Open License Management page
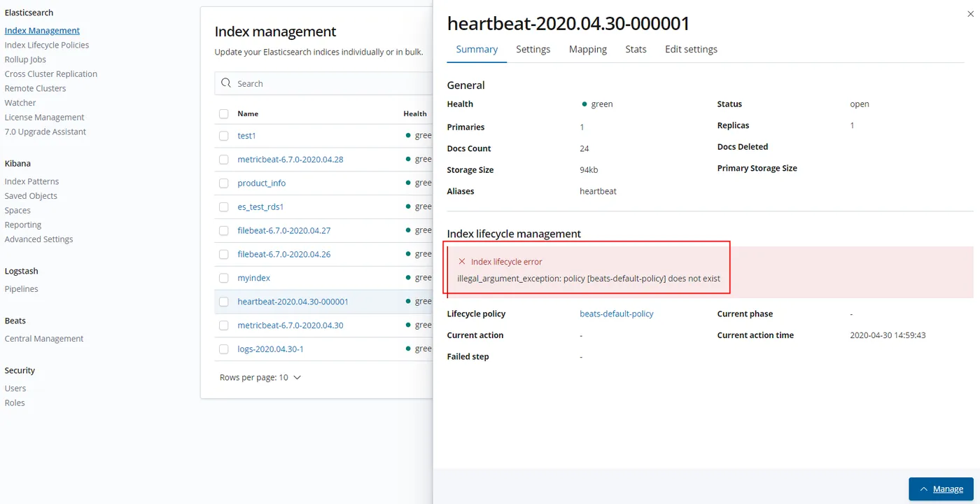The width and height of the screenshot is (980, 504). pos(44,118)
